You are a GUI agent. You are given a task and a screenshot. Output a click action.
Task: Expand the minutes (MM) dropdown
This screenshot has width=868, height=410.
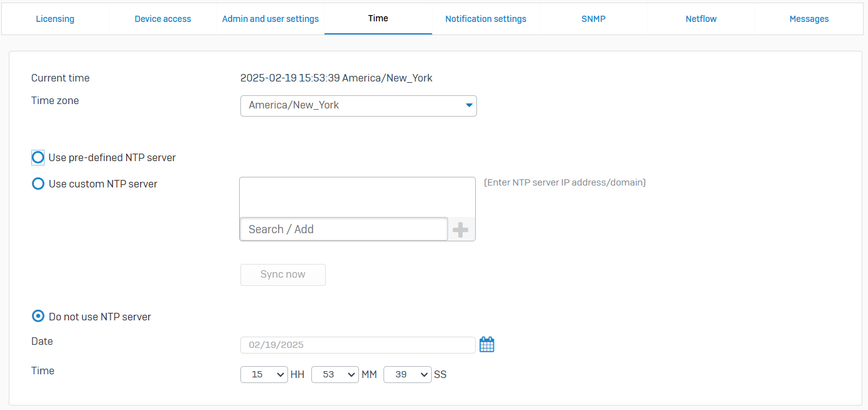[335, 375]
